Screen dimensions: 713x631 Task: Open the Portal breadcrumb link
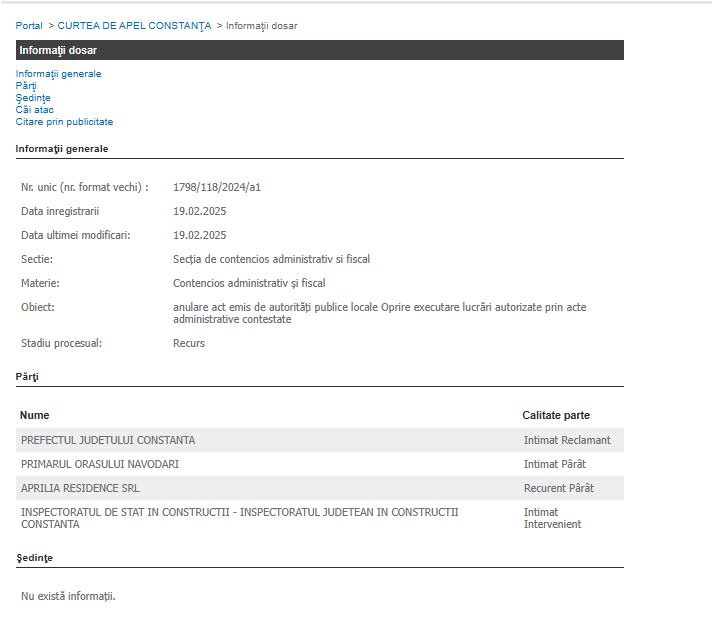pyautogui.click(x=29, y=26)
